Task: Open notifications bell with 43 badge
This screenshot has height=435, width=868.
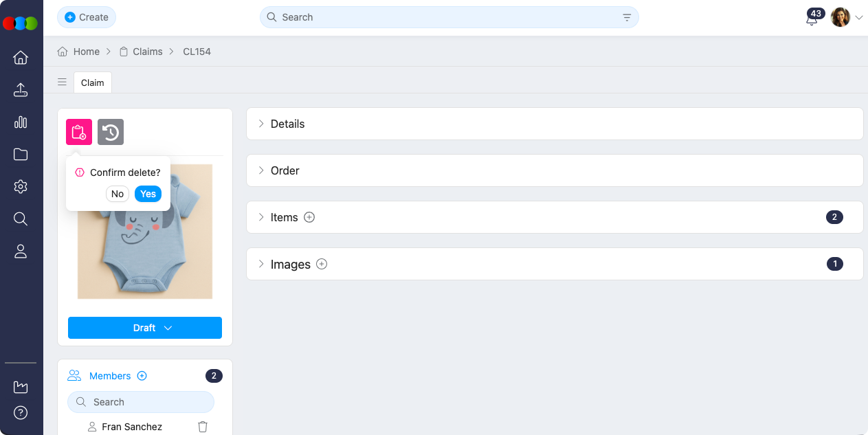Action: 812,19
